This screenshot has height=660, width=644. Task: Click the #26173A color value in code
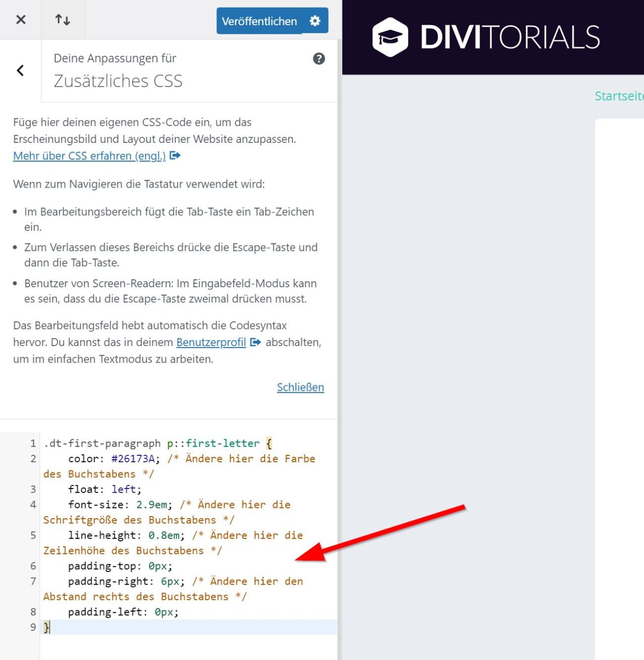[x=133, y=459]
